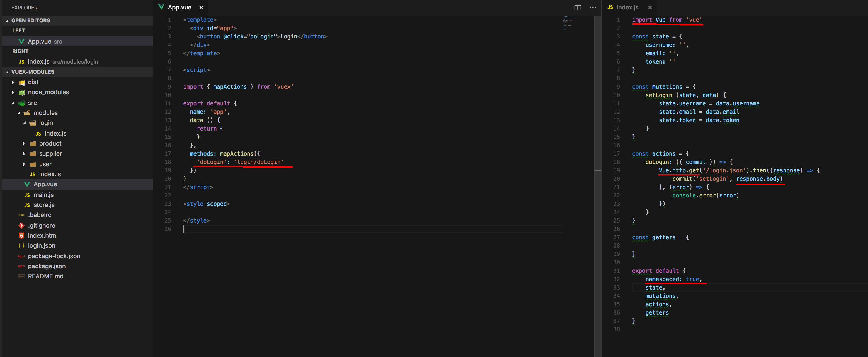
Task: Switch to the index.js editor tab
Action: tap(627, 8)
